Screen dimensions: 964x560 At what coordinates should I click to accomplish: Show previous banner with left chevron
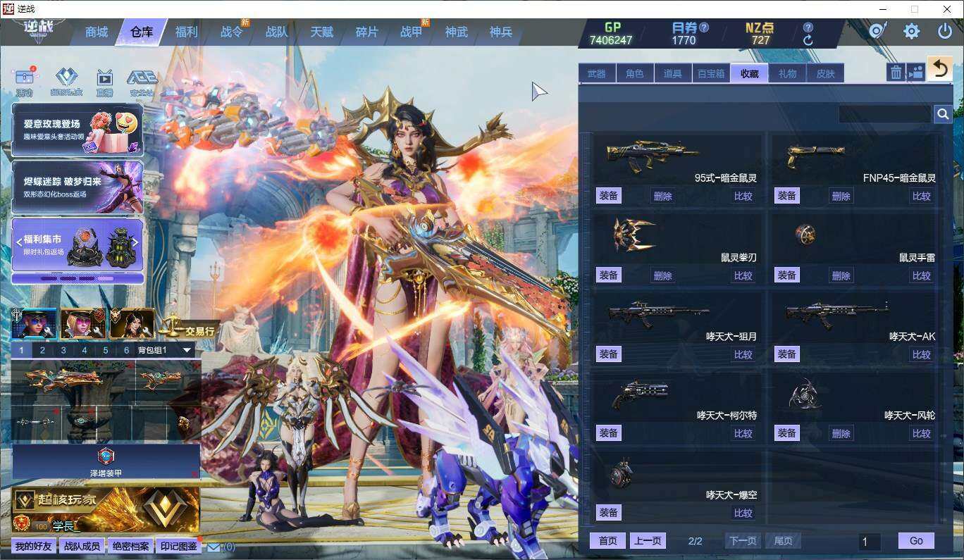point(18,242)
